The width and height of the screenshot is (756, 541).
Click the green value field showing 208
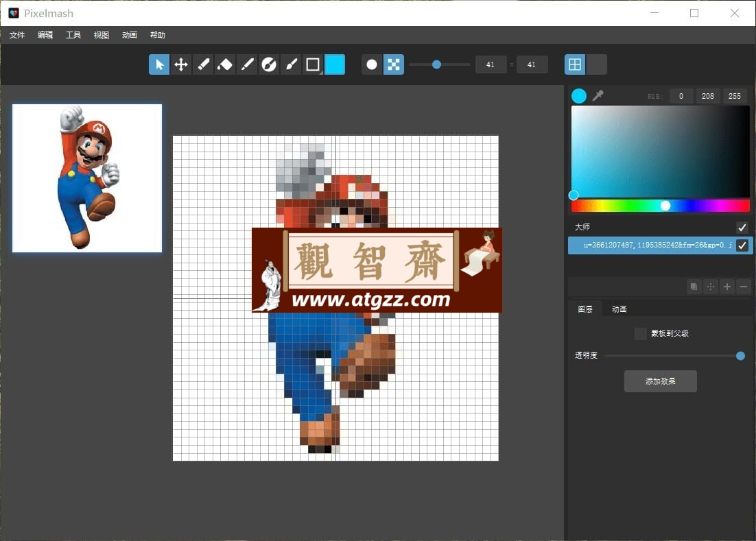coord(708,97)
